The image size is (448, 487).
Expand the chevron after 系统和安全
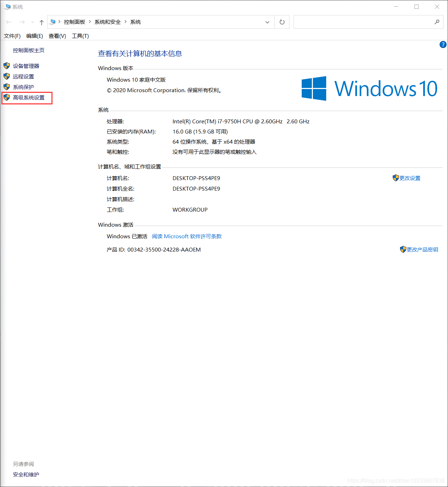[125, 22]
